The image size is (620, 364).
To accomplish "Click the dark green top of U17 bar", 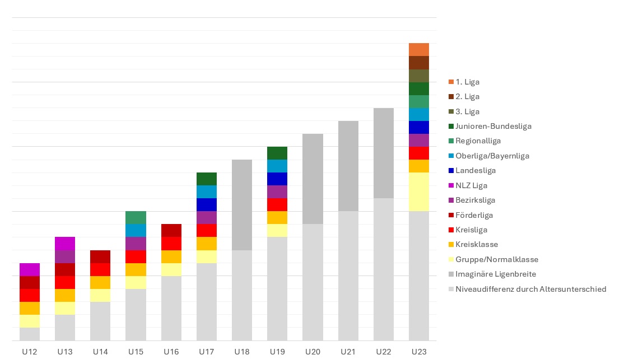I will coord(206,179).
